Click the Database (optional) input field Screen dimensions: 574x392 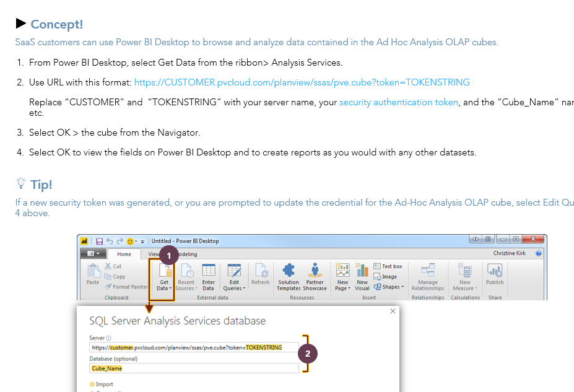194,368
